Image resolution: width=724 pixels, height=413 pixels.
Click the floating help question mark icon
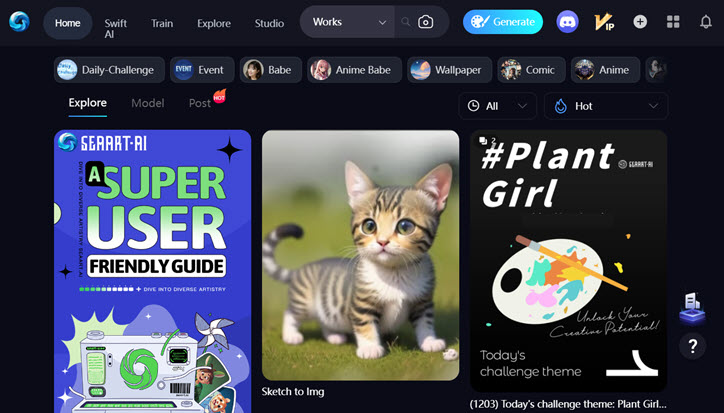693,346
